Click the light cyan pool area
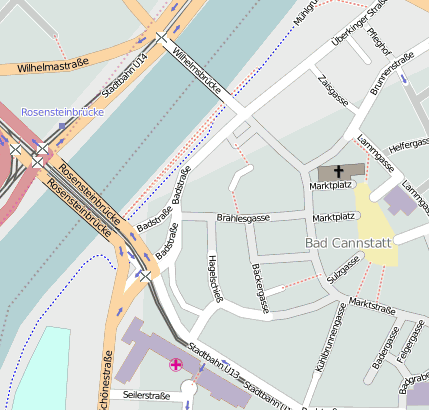This screenshot has height=410, width=429. (x=43, y=368)
